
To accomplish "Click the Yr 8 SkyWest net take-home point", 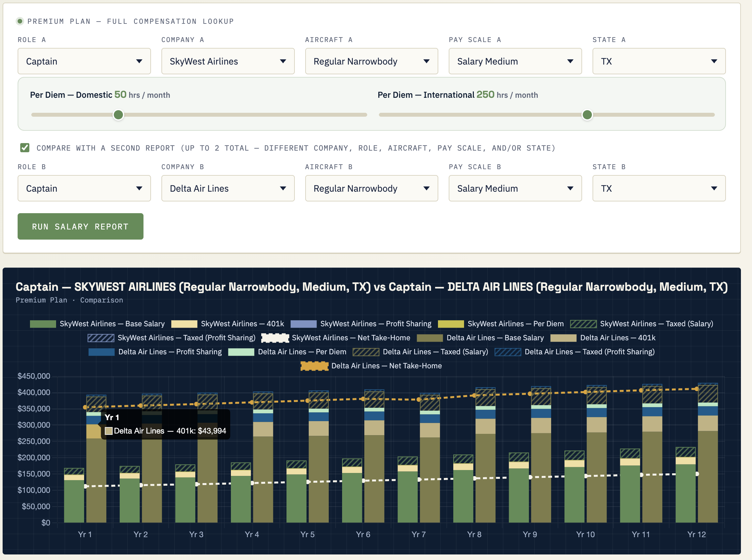I will 475,478.
